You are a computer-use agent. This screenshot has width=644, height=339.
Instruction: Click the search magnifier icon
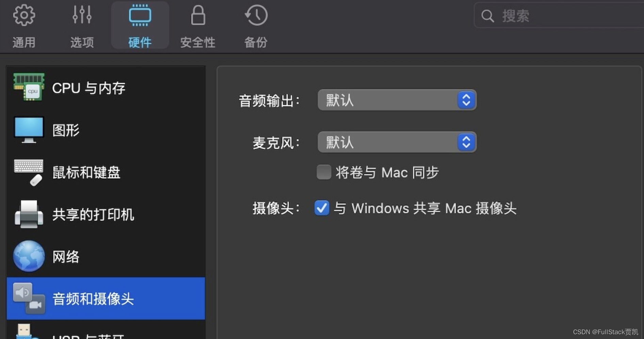click(487, 16)
